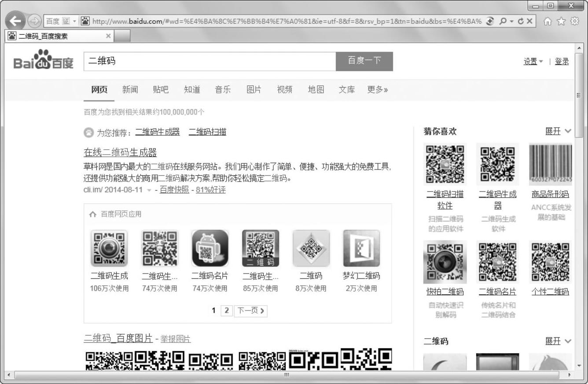Open a new blank browser tab
The height and width of the screenshot is (384, 588).
click(122, 36)
